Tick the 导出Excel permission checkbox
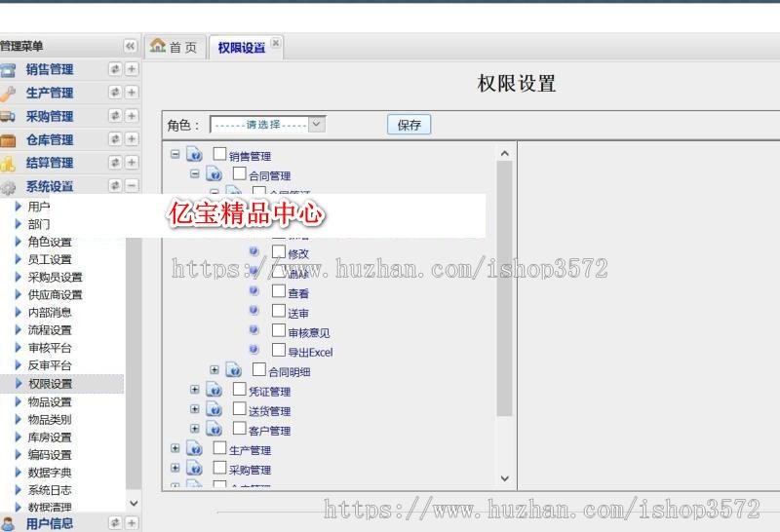The image size is (780, 532). click(x=279, y=350)
